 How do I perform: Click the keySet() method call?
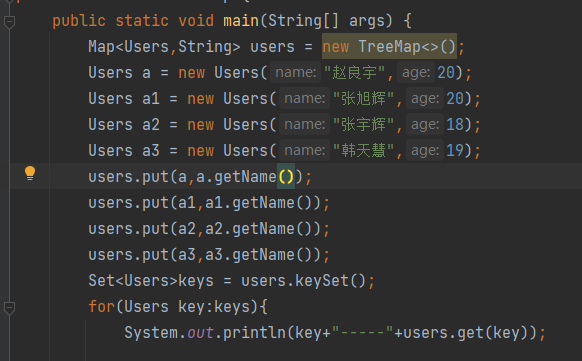330,281
